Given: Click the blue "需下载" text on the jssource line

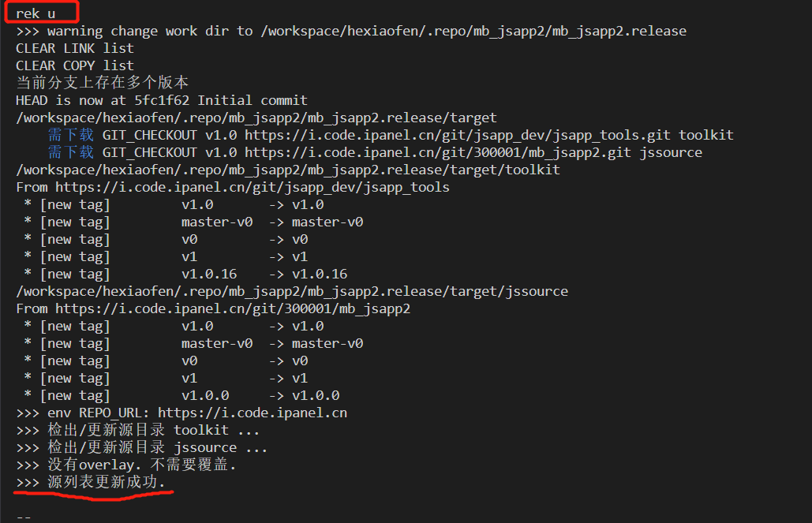Looking at the screenshot, I should (x=70, y=152).
